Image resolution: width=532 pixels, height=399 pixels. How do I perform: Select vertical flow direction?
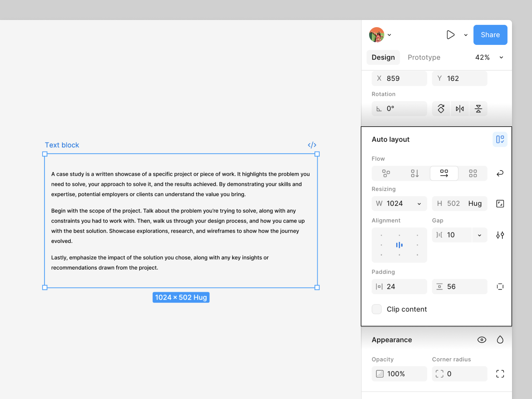click(415, 173)
